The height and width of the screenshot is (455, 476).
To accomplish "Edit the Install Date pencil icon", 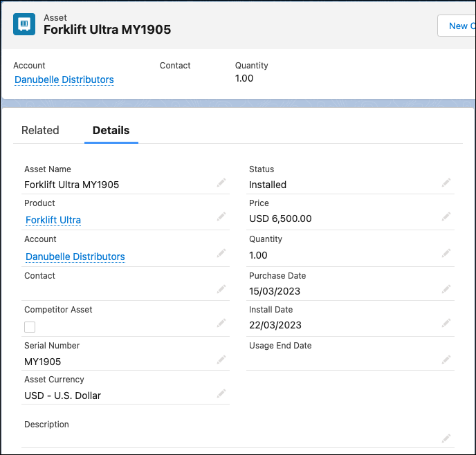I will coord(446,323).
